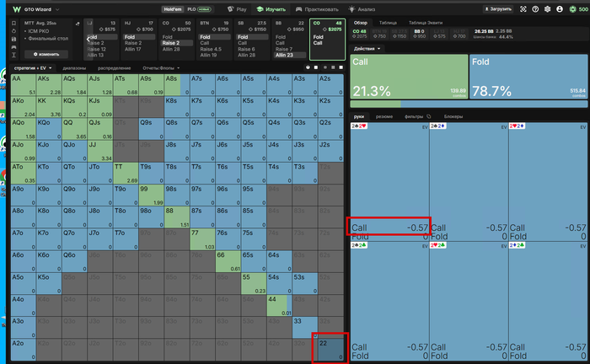This screenshot has width=590, height=364.
Task: Expand the Отчеты:Флопы dropdown
Action: pos(161,68)
